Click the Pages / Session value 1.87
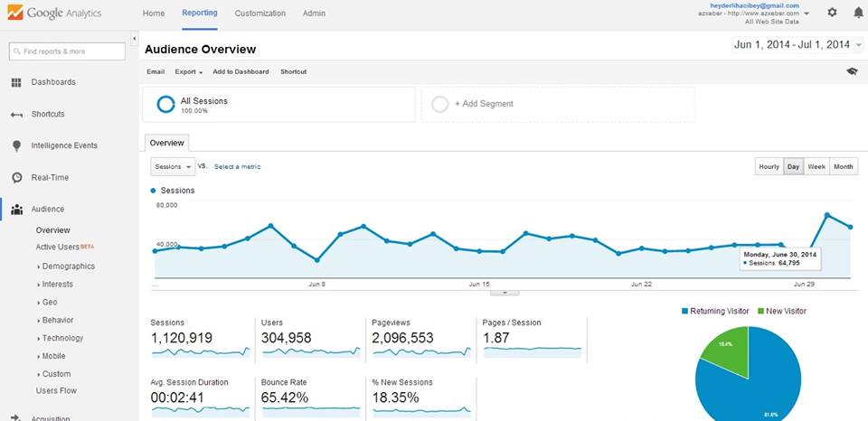This screenshot has height=421, width=868. [x=496, y=338]
